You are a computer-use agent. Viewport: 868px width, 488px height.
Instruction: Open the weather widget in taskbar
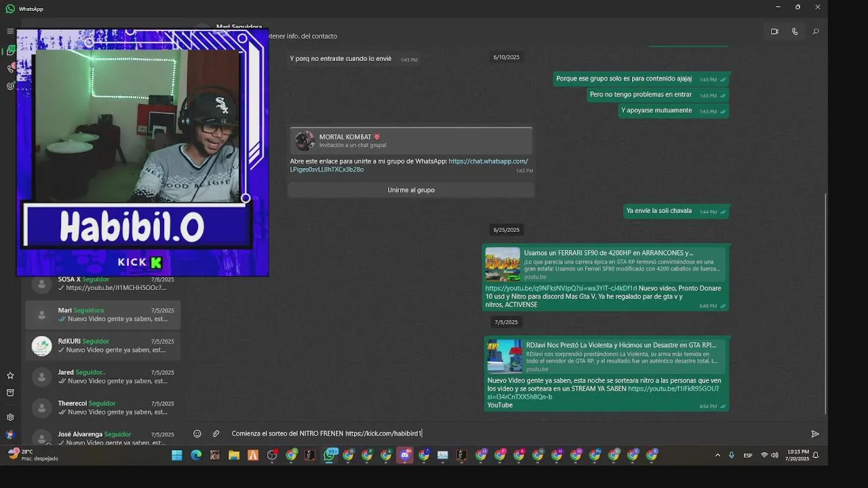pos(33,455)
